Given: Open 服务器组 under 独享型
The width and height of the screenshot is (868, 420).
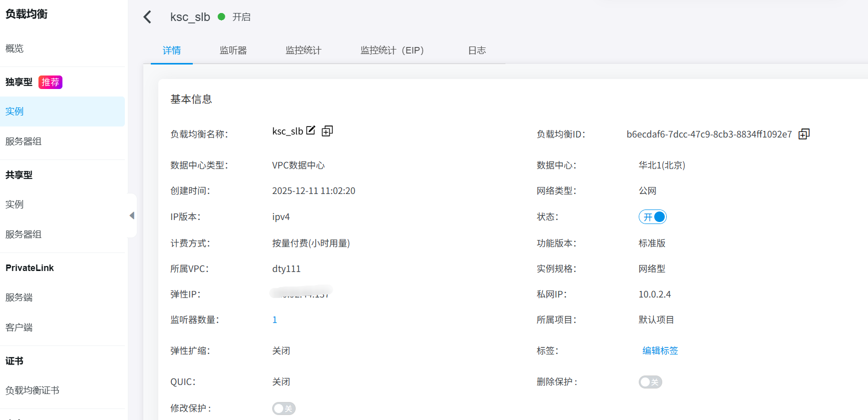Looking at the screenshot, I should pos(23,141).
